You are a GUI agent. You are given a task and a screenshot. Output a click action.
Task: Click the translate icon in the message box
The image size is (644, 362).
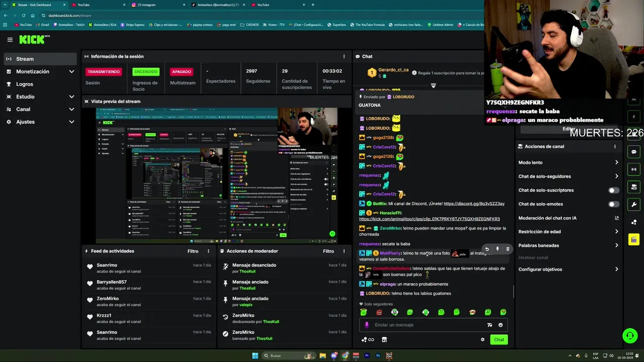pyautogui.click(x=490, y=325)
